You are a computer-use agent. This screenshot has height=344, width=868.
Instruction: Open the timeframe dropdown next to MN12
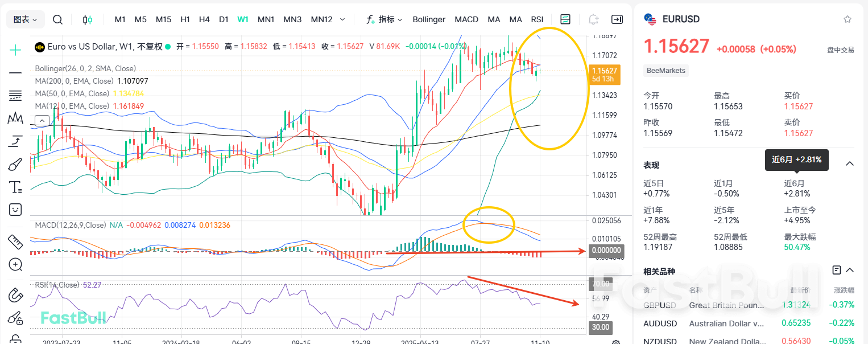pos(342,19)
